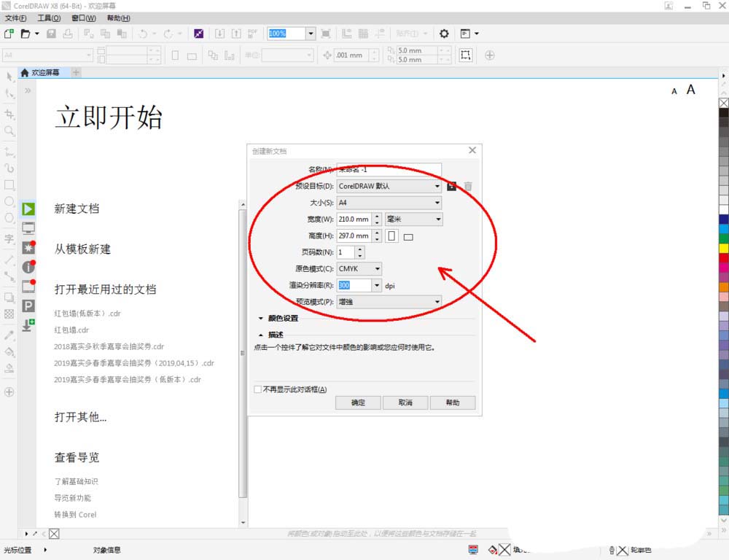The width and height of the screenshot is (729, 560).
Task: Click the save preset icon next to 预设目标
Action: [451, 186]
